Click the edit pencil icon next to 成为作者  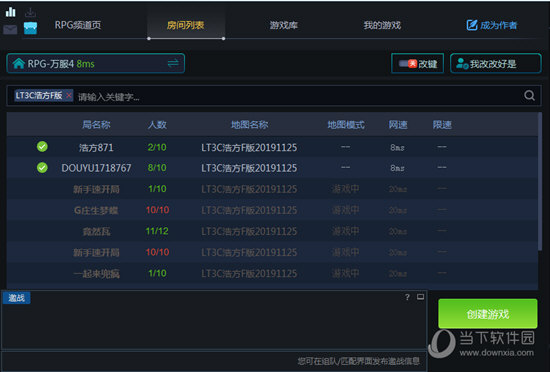tap(472, 25)
